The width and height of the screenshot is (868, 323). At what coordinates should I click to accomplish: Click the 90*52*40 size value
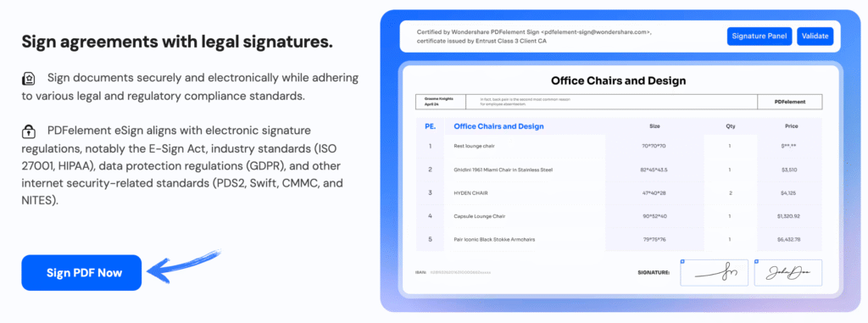tap(654, 216)
